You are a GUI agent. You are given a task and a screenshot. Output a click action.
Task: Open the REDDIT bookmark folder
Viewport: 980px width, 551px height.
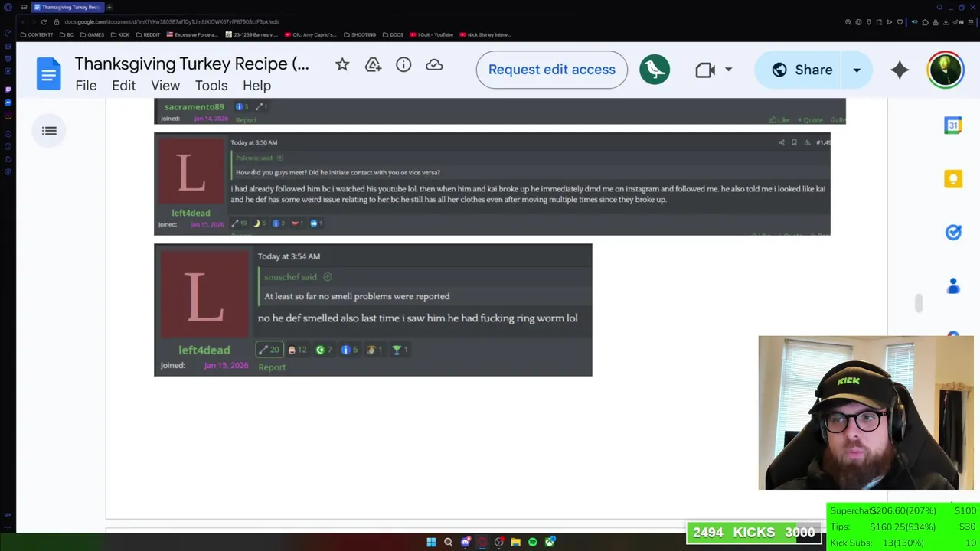(148, 34)
